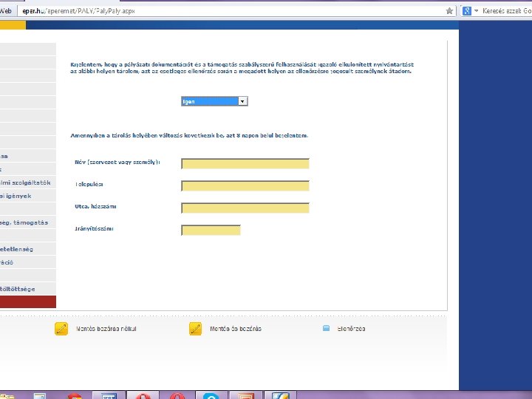Click the Google search engine icon
The height and width of the screenshot is (399, 532).
click(467, 11)
